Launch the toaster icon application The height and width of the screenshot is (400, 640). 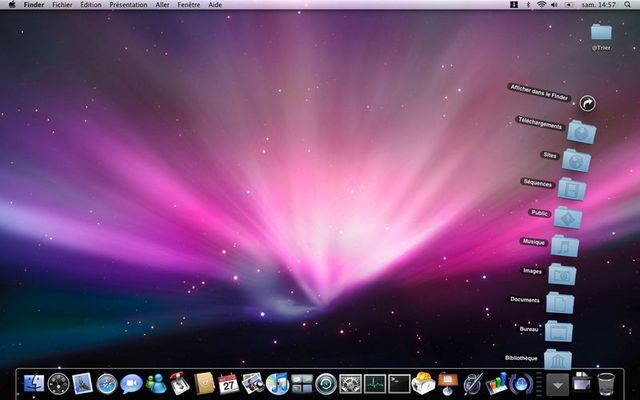point(423,383)
